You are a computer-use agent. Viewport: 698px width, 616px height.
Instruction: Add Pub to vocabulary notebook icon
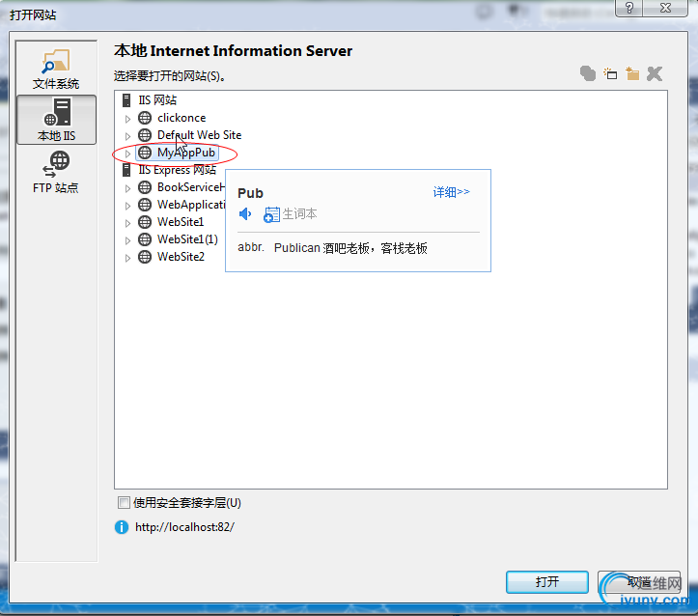tap(271, 214)
